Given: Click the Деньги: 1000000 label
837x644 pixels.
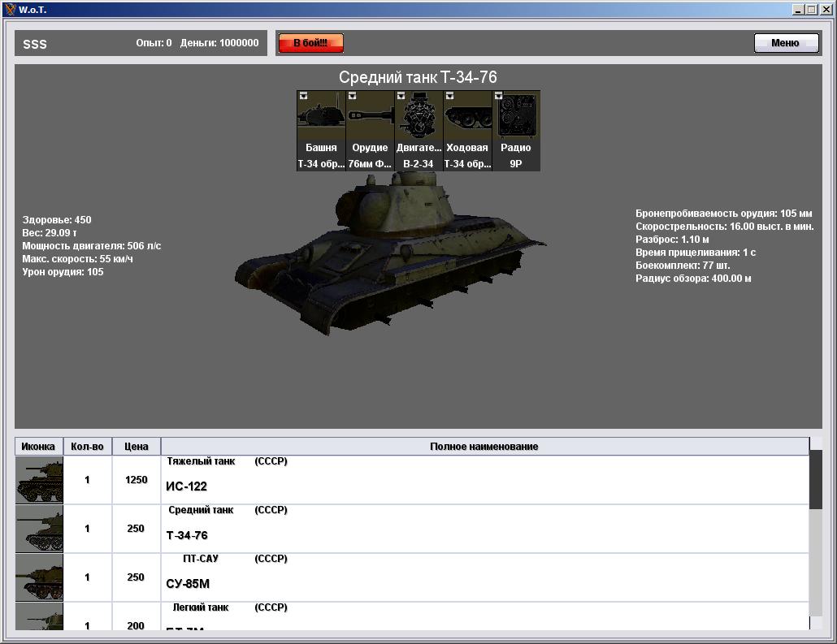Looking at the screenshot, I should [219, 43].
